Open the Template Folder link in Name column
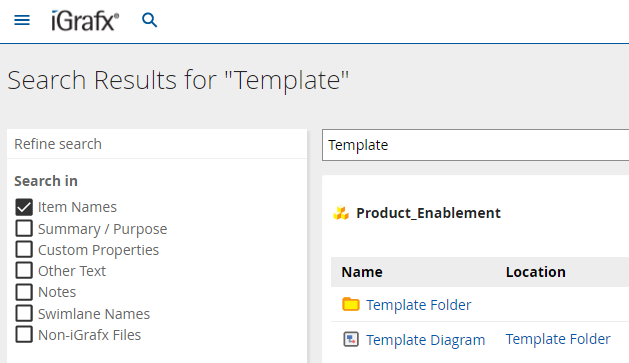 coord(418,305)
